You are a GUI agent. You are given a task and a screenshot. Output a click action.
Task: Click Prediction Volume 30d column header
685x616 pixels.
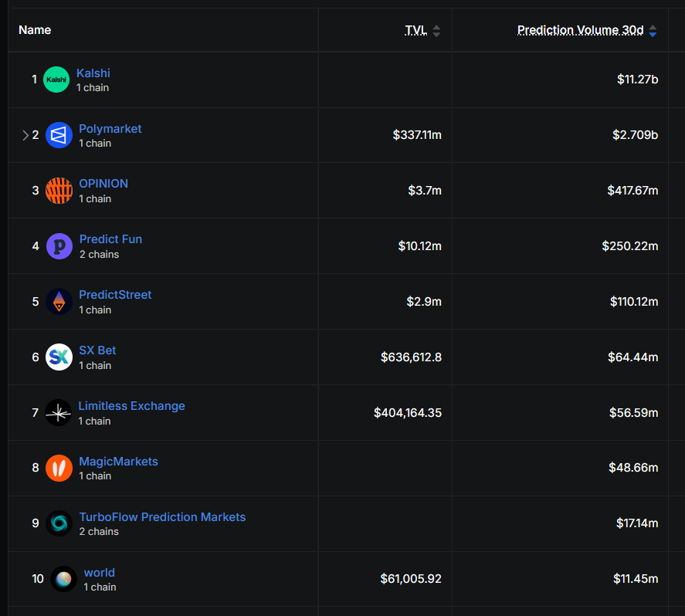coord(580,30)
